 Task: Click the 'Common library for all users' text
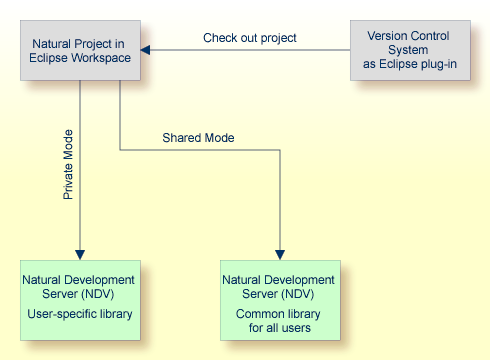pyautogui.click(x=279, y=321)
